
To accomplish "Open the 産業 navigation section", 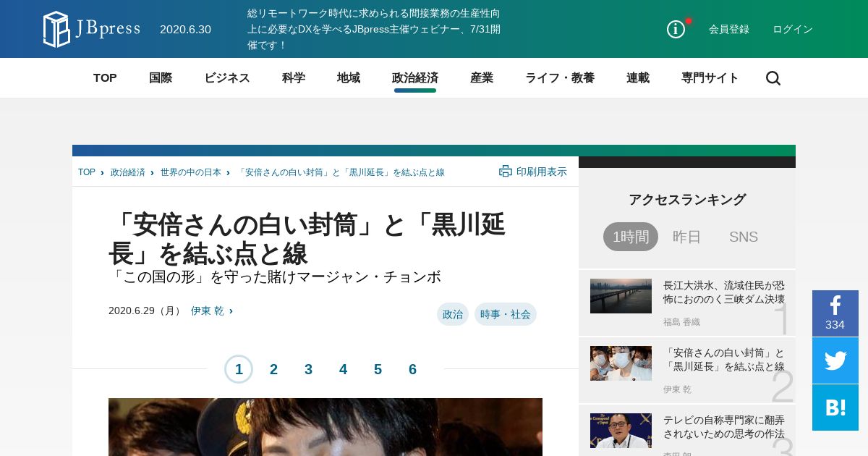I will (x=482, y=78).
